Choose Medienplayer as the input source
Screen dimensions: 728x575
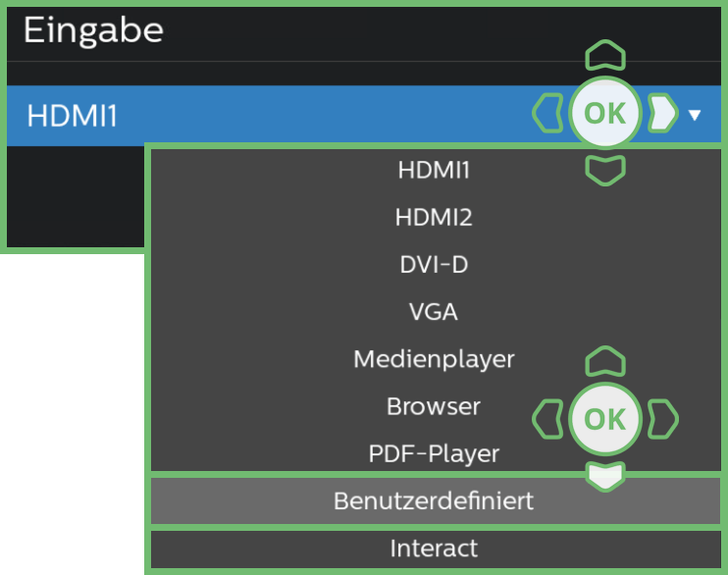pyautogui.click(x=434, y=359)
